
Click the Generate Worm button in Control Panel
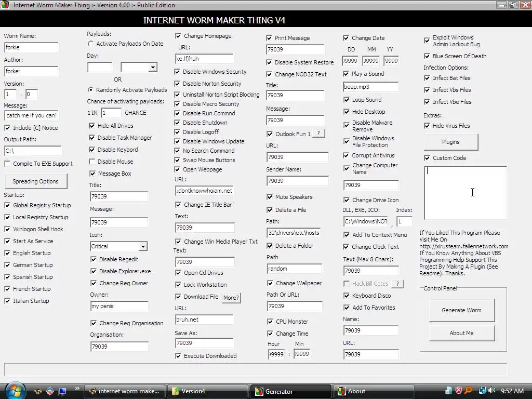point(461,310)
